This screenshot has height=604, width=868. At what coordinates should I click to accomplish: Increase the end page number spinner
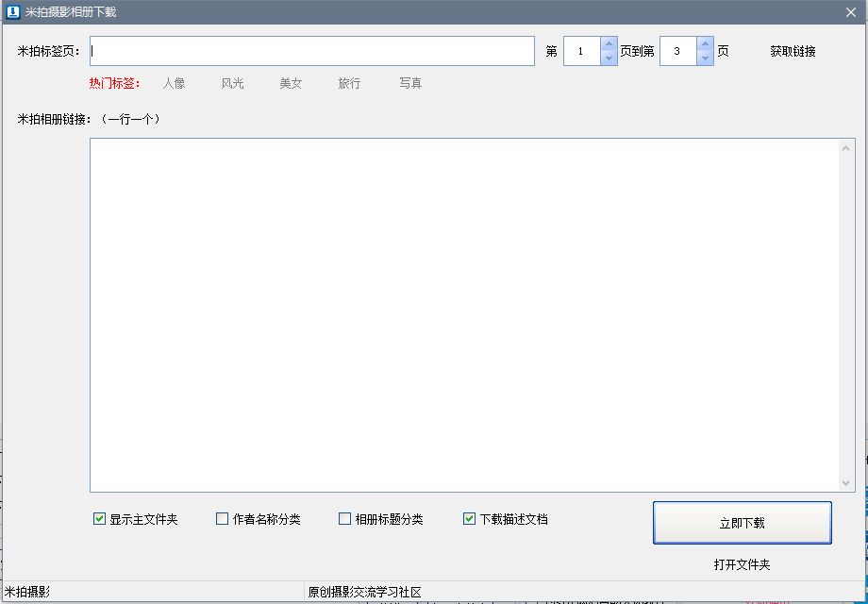pyautogui.click(x=706, y=43)
